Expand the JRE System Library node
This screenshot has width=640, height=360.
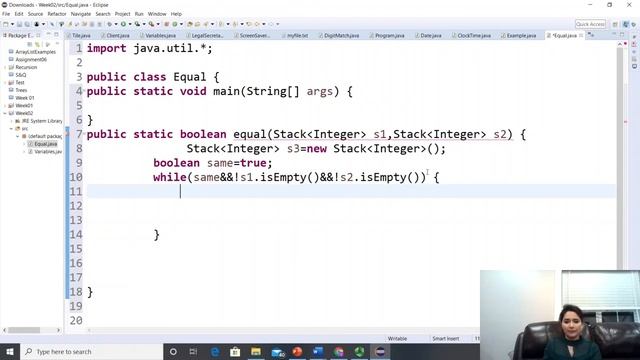click(x=11, y=121)
